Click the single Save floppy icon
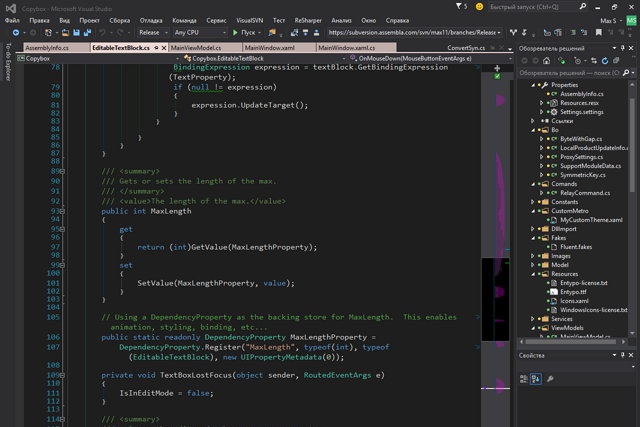 (x=76, y=32)
